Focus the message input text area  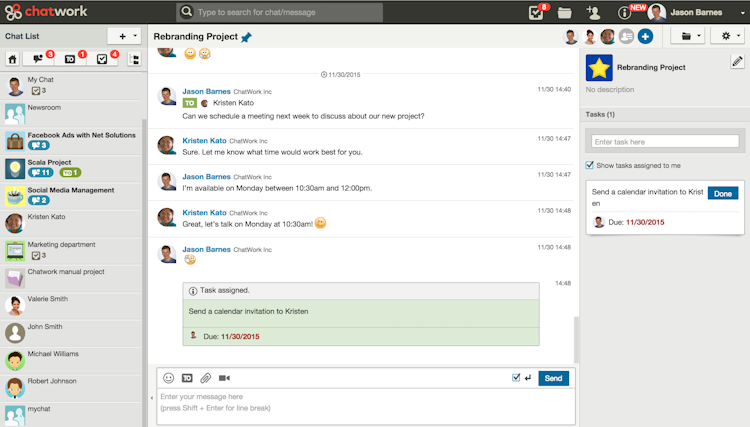[366, 405]
